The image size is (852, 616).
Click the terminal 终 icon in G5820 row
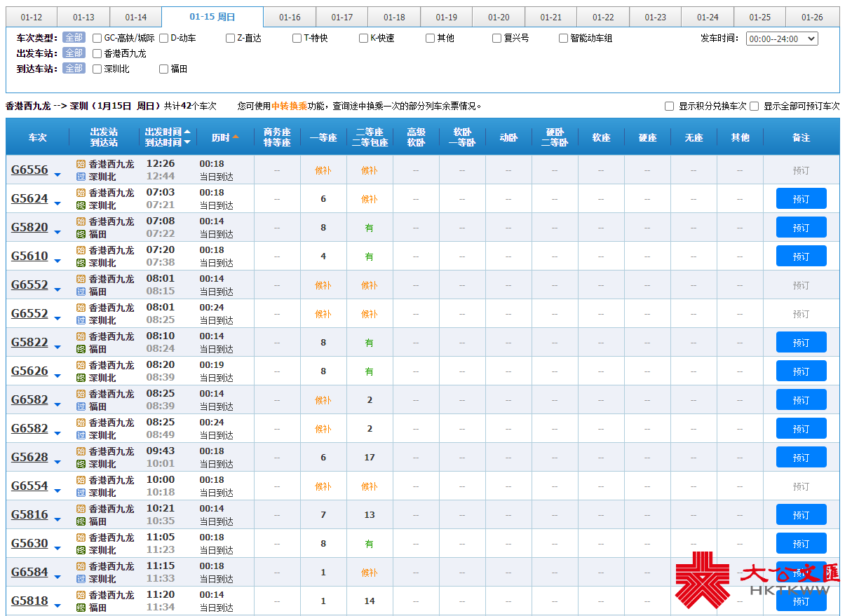point(81,234)
